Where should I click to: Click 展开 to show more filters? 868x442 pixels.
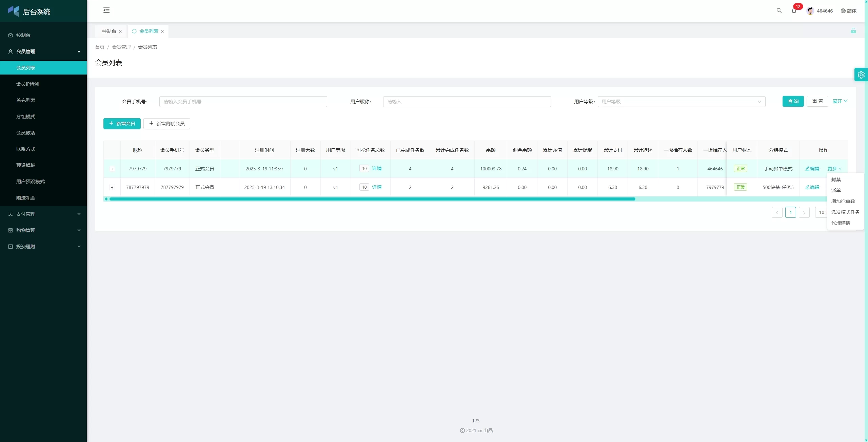point(840,101)
